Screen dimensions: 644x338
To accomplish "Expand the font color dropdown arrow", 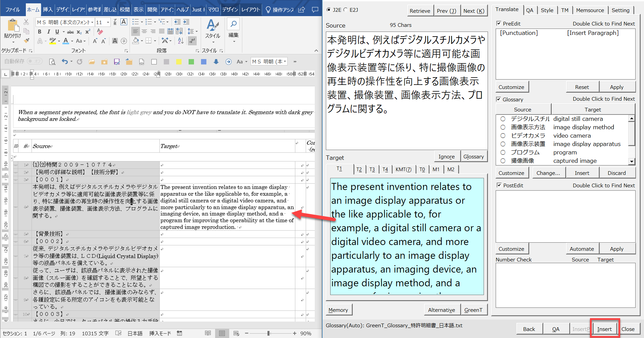I will point(72,41).
